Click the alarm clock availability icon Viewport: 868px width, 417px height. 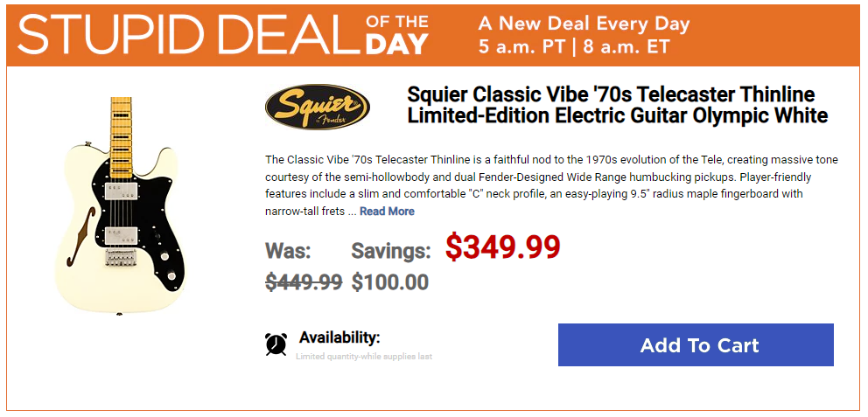(x=276, y=344)
